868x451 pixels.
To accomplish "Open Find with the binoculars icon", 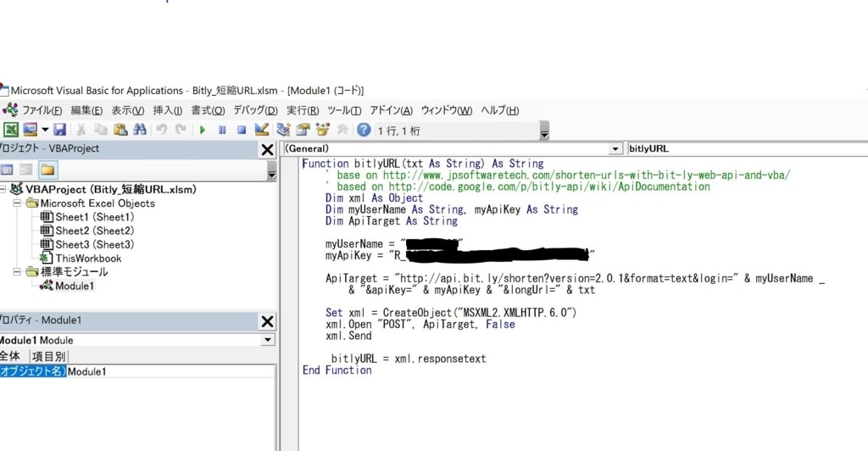I will (x=140, y=130).
